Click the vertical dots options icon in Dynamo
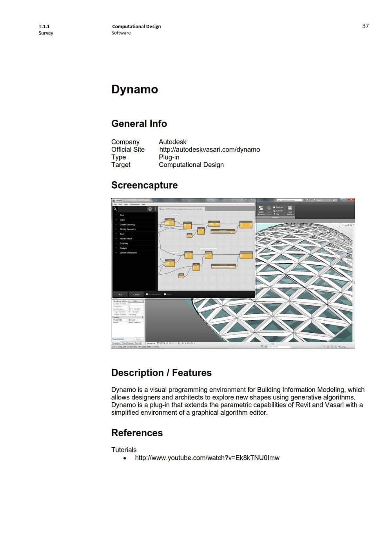The image size is (392, 556). pyautogui.click(x=155, y=209)
